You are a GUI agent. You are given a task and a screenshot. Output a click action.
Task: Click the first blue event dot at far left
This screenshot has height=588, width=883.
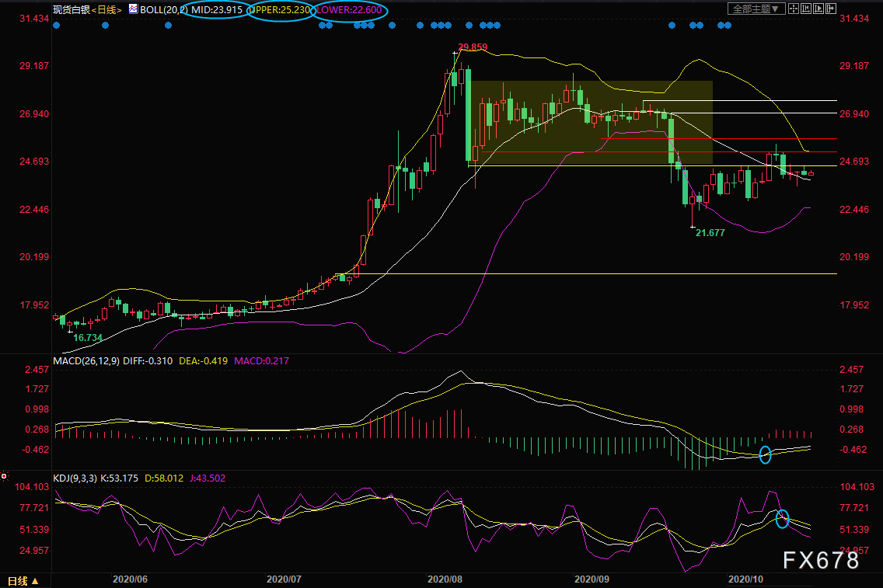[x=56, y=26]
